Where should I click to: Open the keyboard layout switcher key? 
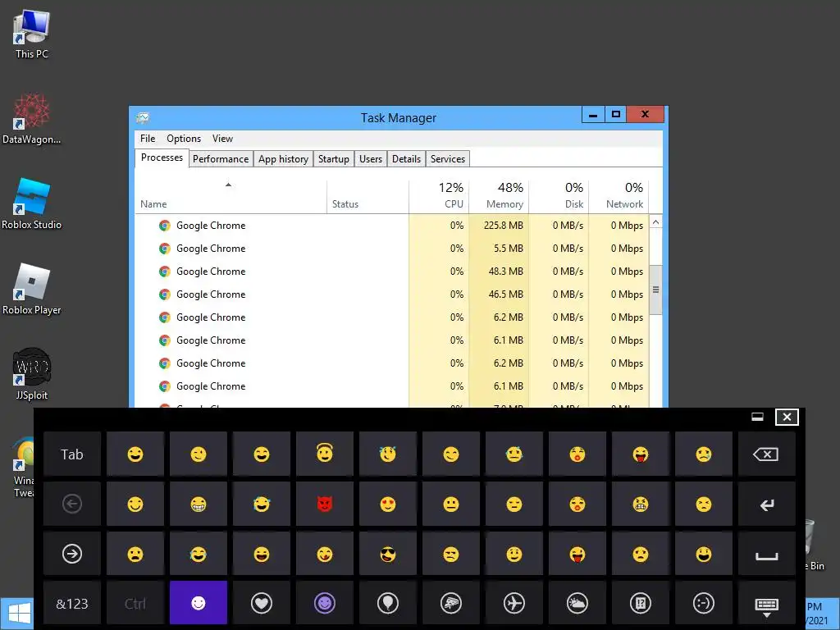(767, 605)
